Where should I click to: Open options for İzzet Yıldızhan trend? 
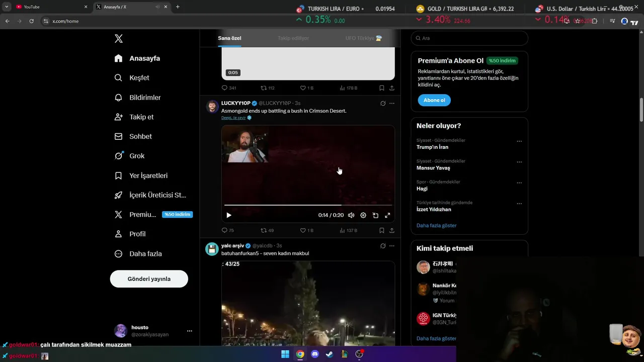point(519,204)
